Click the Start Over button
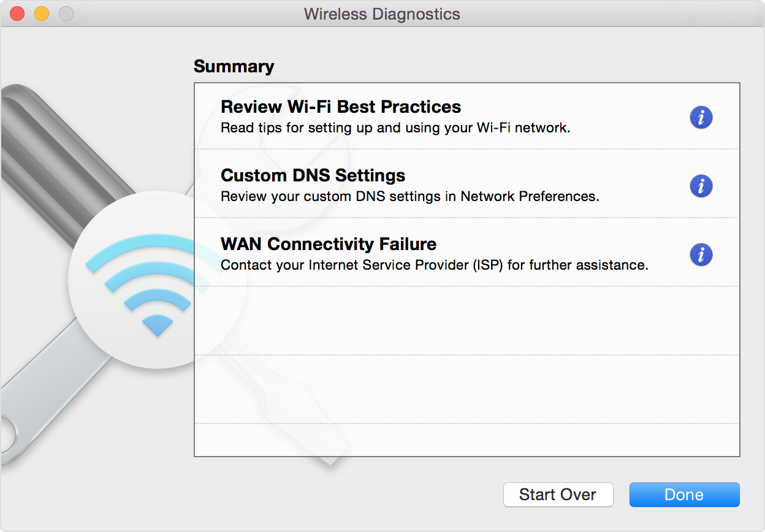The image size is (765, 532). pyautogui.click(x=558, y=495)
